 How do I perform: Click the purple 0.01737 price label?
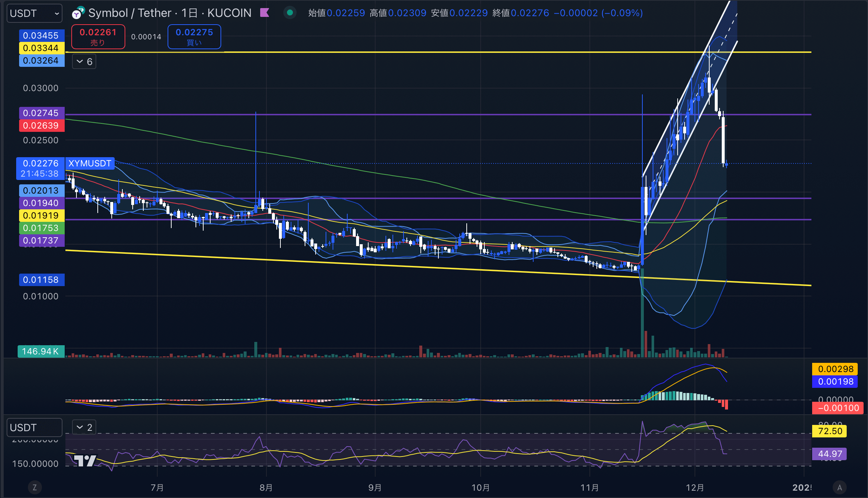point(42,241)
